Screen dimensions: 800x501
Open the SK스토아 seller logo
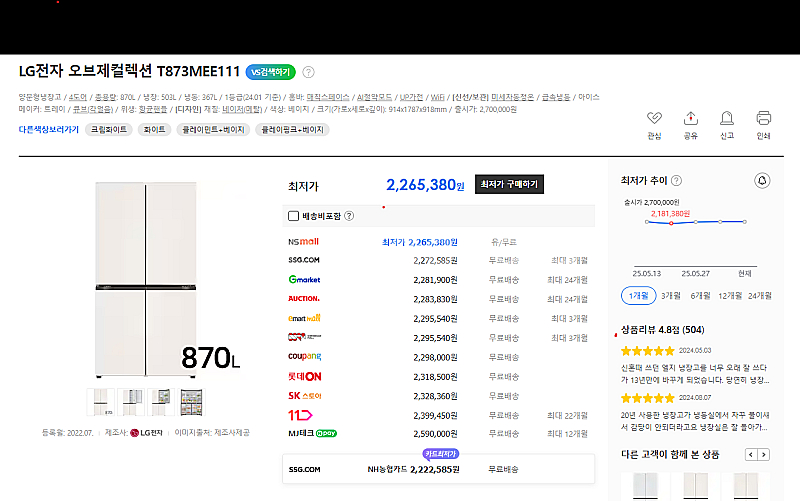point(304,396)
